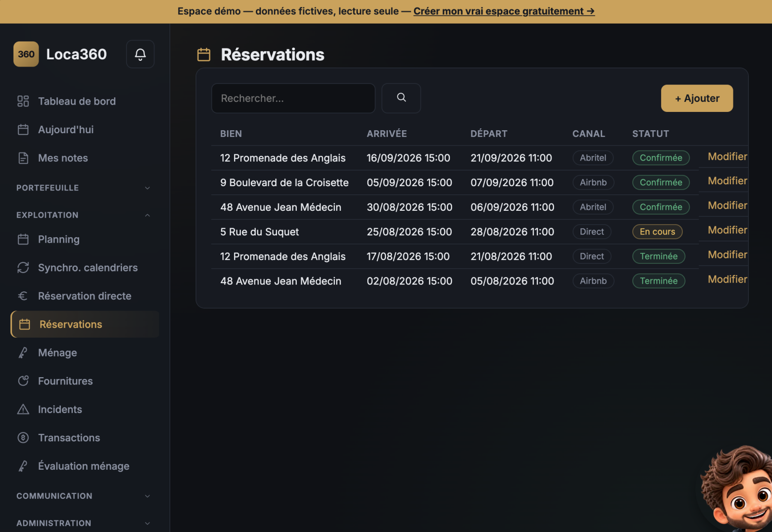Expand the Communication section
Image resolution: width=772 pixels, height=532 pixels.
tap(84, 496)
